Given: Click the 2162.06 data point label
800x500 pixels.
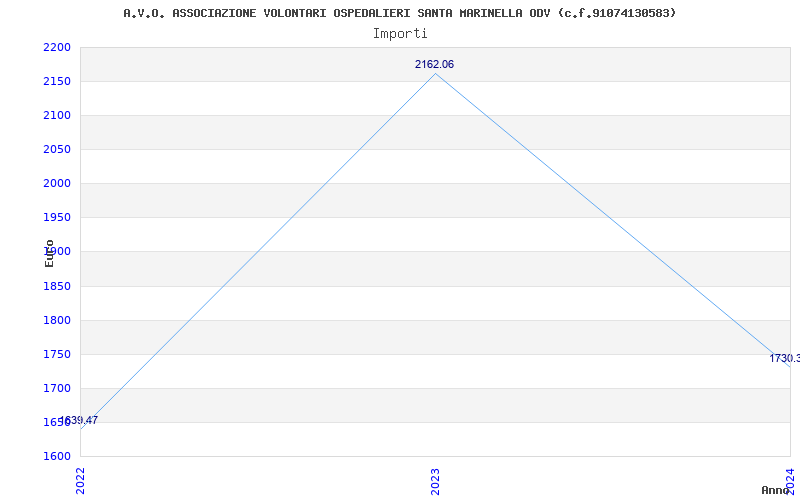Looking at the screenshot, I should (434, 64).
